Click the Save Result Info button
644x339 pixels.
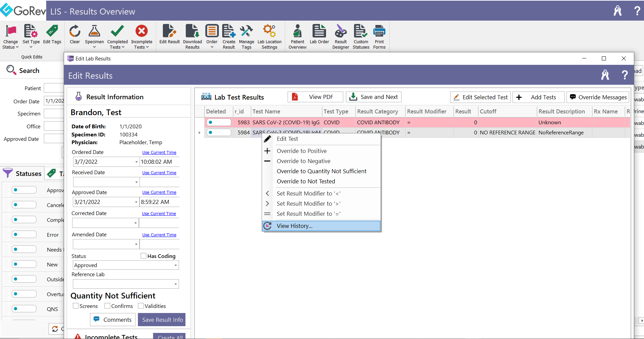[162, 320]
